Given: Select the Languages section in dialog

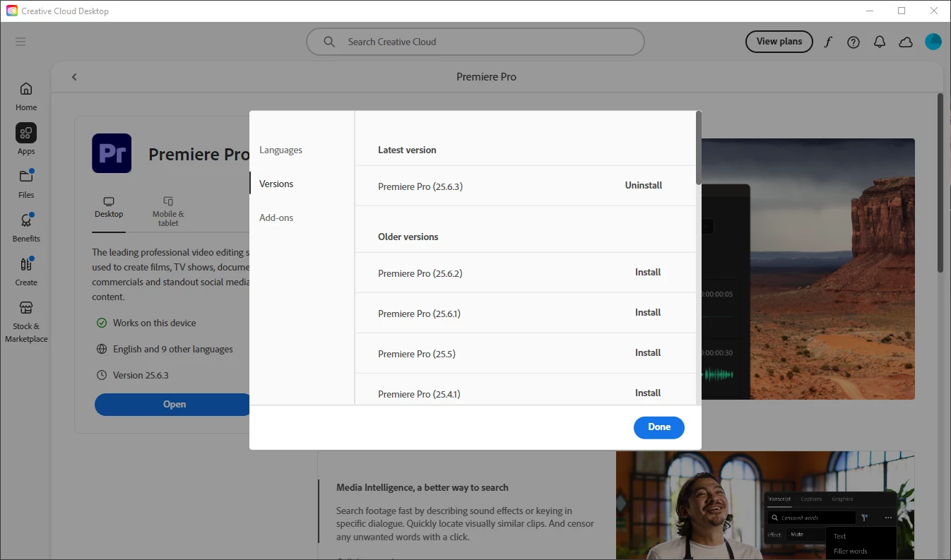Looking at the screenshot, I should (280, 150).
